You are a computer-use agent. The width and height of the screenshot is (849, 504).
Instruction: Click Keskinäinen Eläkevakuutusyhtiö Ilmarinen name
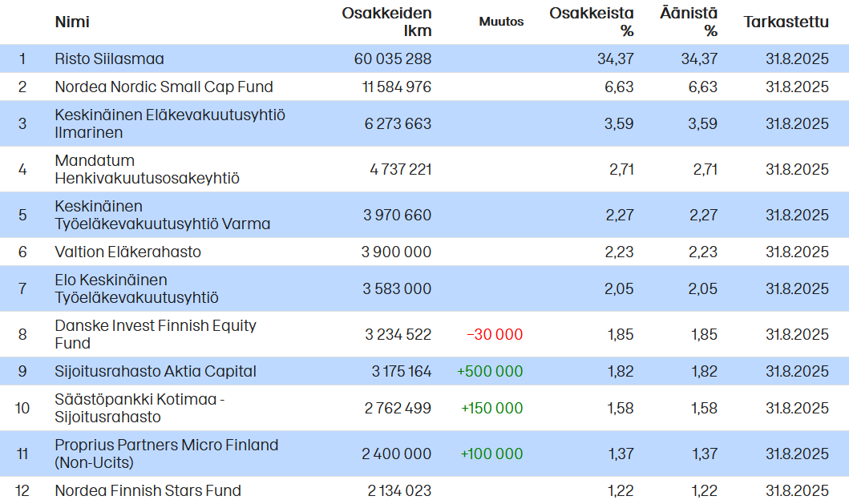[x=169, y=123]
